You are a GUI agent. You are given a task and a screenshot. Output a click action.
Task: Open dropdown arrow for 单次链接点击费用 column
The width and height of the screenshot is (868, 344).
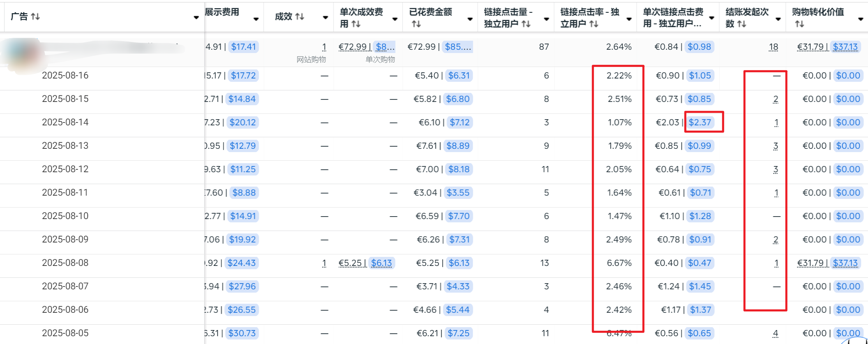point(711,18)
